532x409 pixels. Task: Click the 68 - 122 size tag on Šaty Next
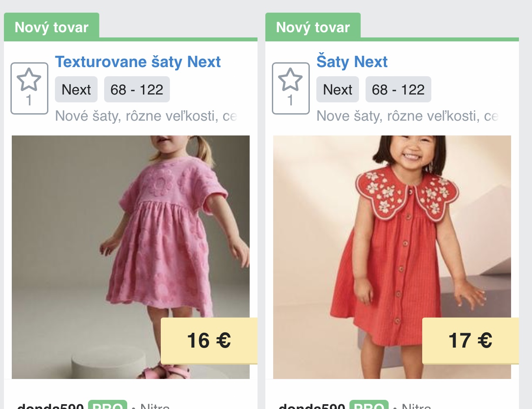(398, 90)
